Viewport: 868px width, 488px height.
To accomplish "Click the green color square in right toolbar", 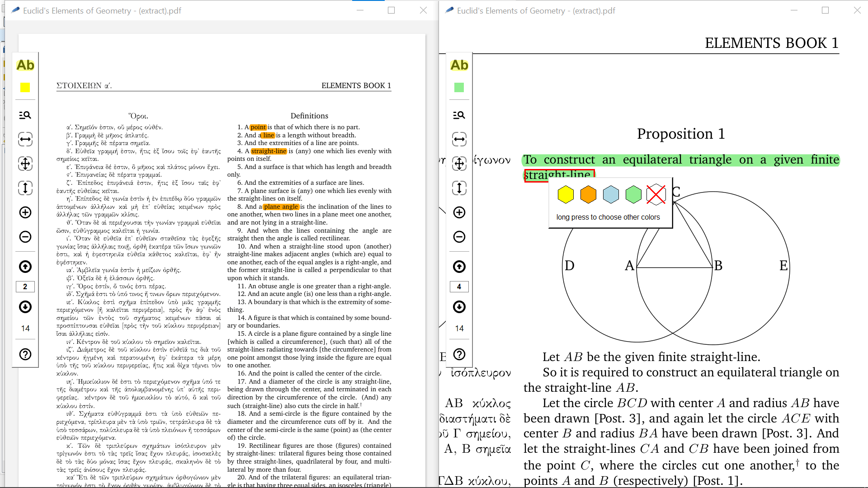I will pyautogui.click(x=459, y=88).
